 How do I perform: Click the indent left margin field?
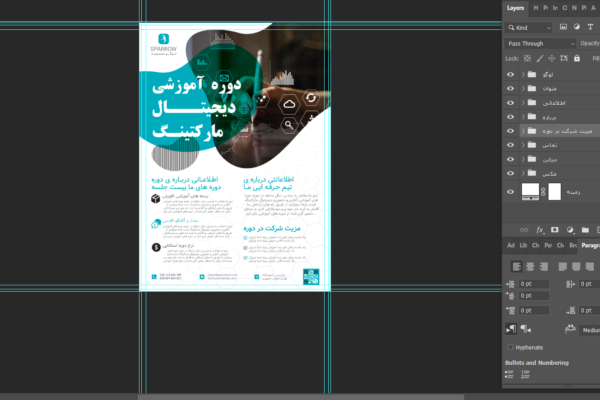point(534,284)
